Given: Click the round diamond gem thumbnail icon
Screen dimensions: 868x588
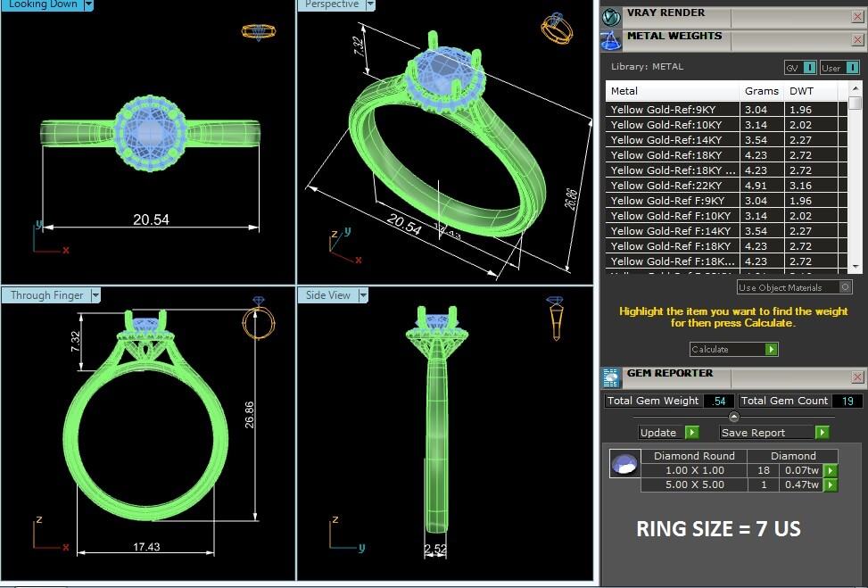Looking at the screenshot, I should pyautogui.click(x=624, y=464).
